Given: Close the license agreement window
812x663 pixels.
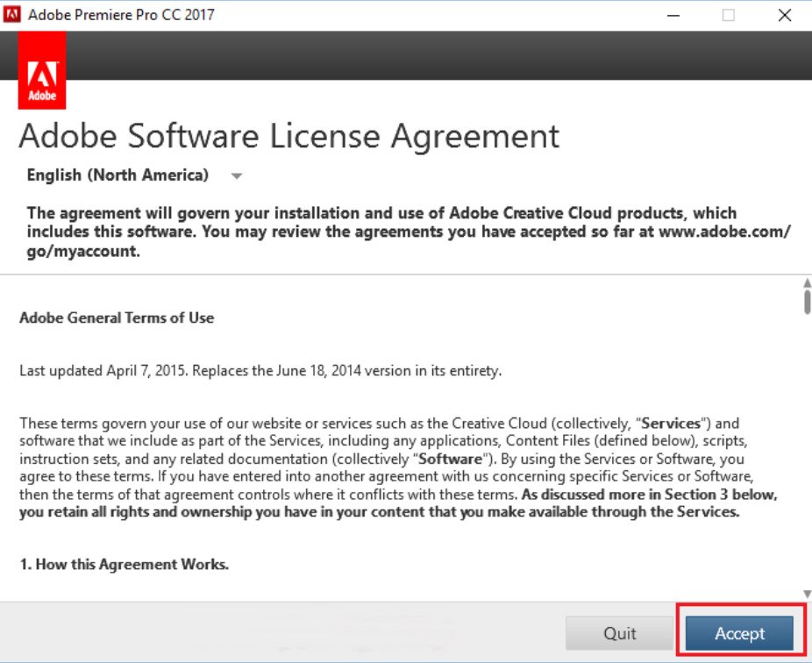Looking at the screenshot, I should [784, 15].
